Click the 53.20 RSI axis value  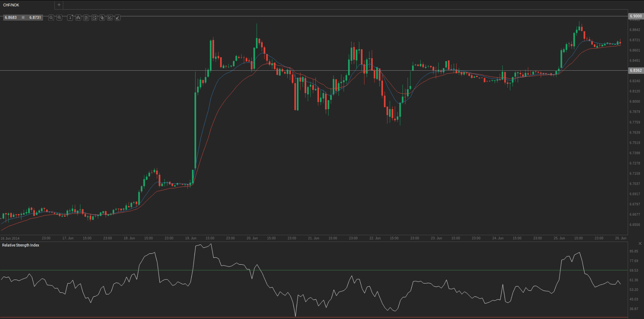pyautogui.click(x=634, y=290)
